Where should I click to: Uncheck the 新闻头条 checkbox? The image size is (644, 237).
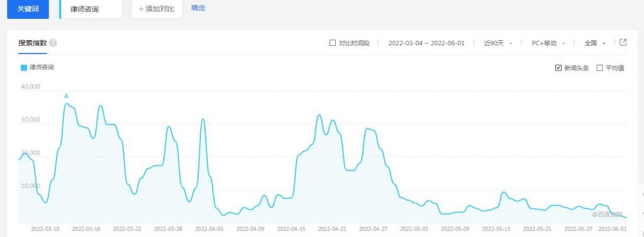[x=558, y=68]
